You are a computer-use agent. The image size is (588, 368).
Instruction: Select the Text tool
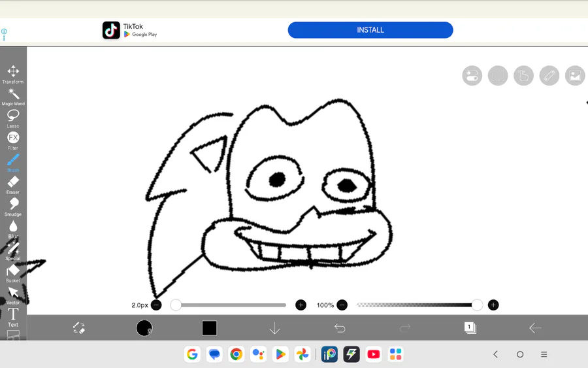(x=13, y=318)
